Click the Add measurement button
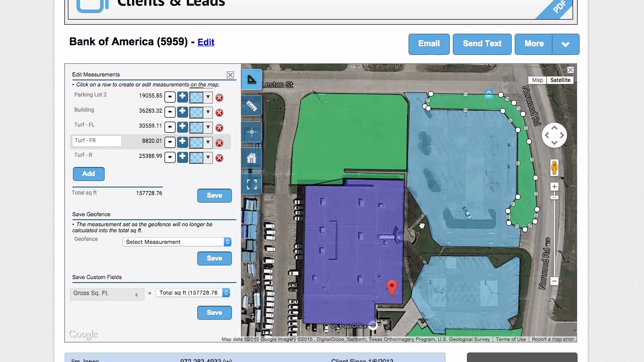This screenshot has height=362, width=644. pos(89,174)
